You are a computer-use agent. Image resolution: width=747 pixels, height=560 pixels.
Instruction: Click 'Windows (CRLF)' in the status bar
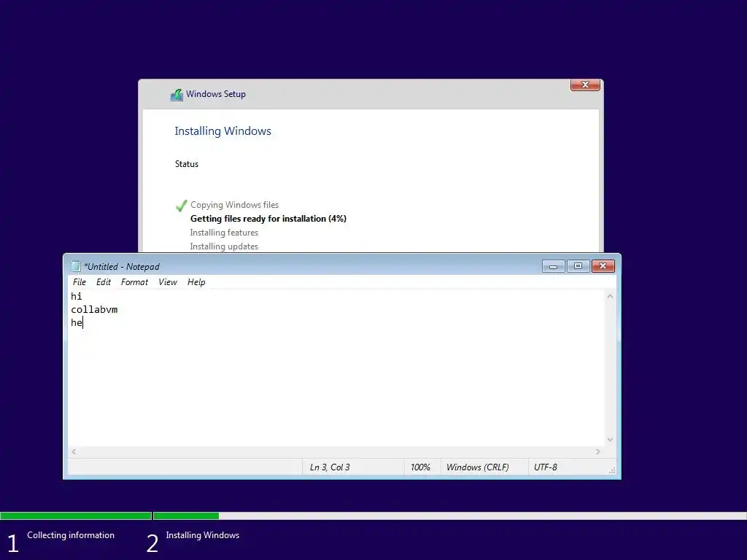[477, 467]
